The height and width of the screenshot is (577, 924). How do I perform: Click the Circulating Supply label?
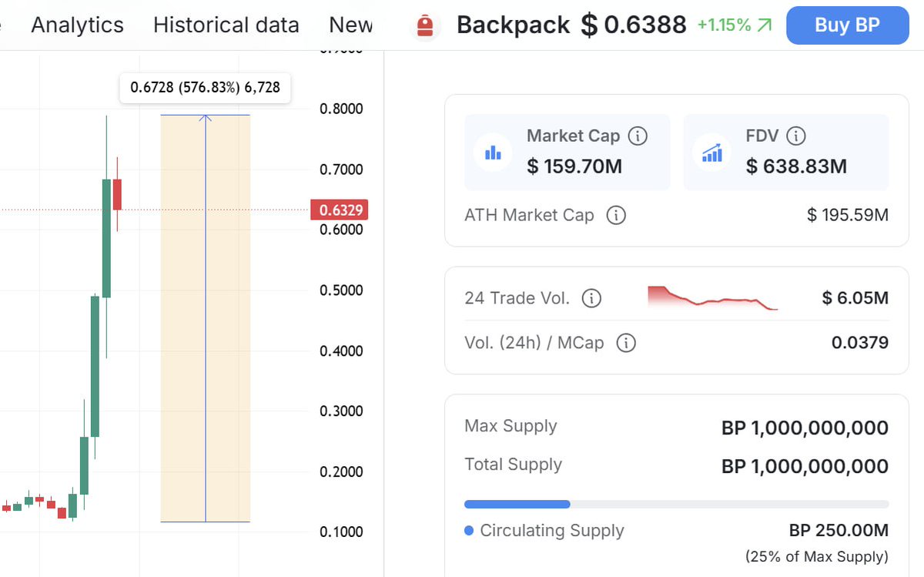(551, 531)
